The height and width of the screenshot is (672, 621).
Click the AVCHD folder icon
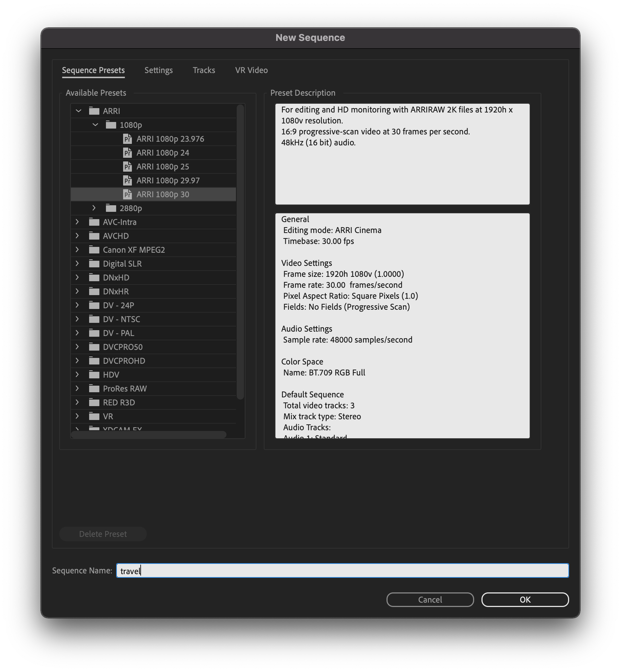point(94,236)
